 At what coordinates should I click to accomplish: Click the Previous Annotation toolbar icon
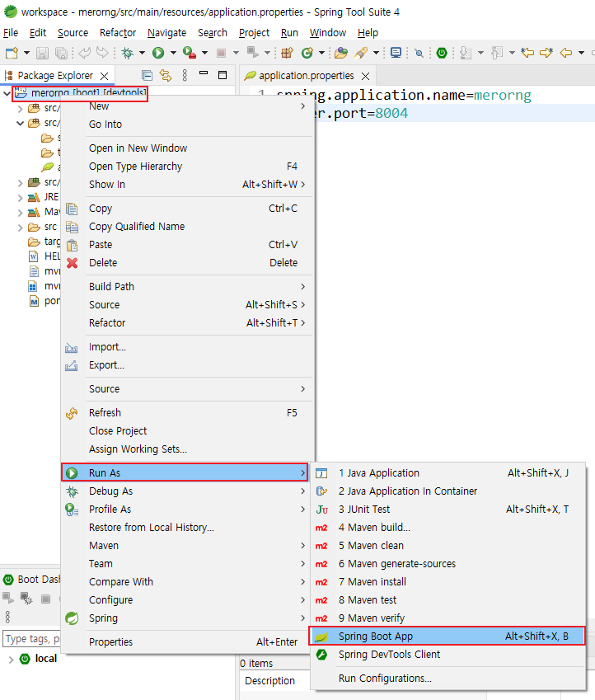(497, 53)
